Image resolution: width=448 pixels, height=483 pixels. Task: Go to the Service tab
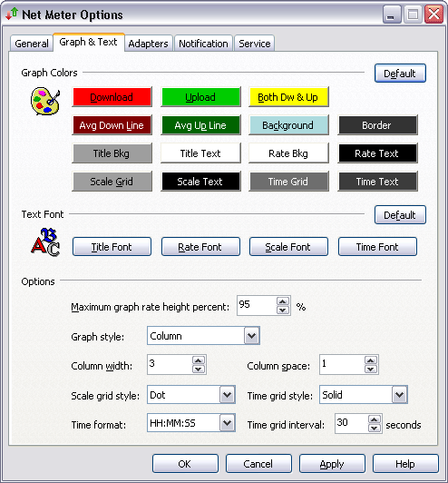[x=255, y=44]
